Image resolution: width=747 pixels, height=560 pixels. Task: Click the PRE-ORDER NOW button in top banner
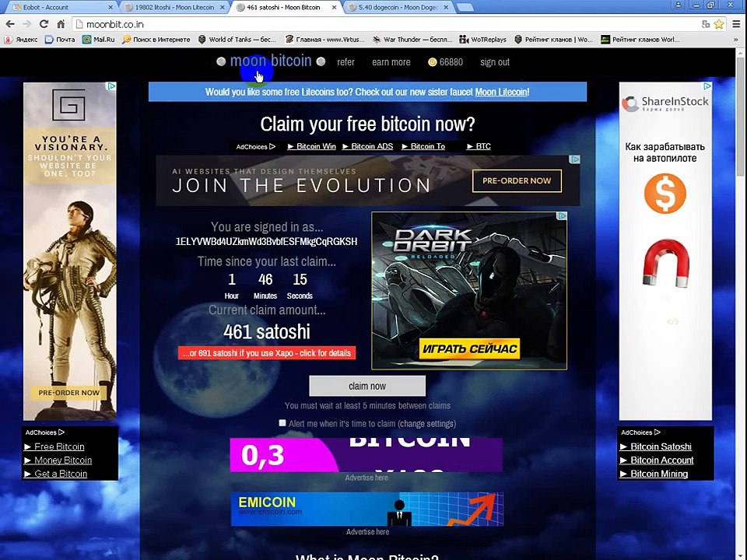pos(517,181)
